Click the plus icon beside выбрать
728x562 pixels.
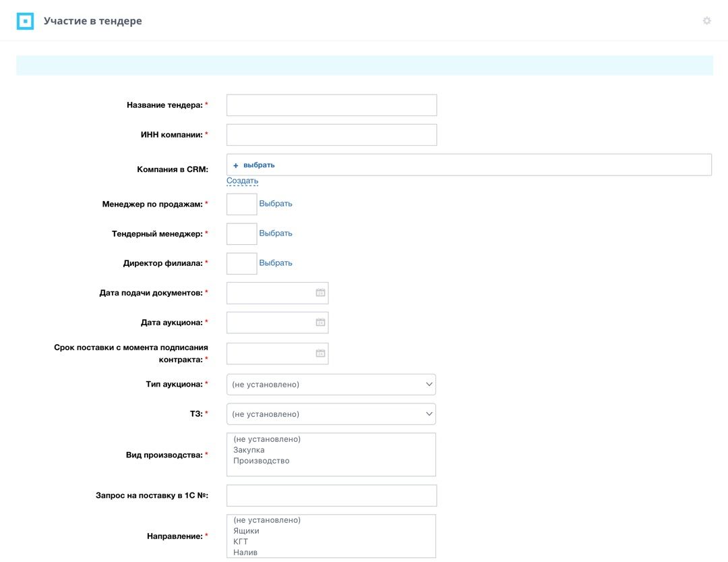coord(235,165)
